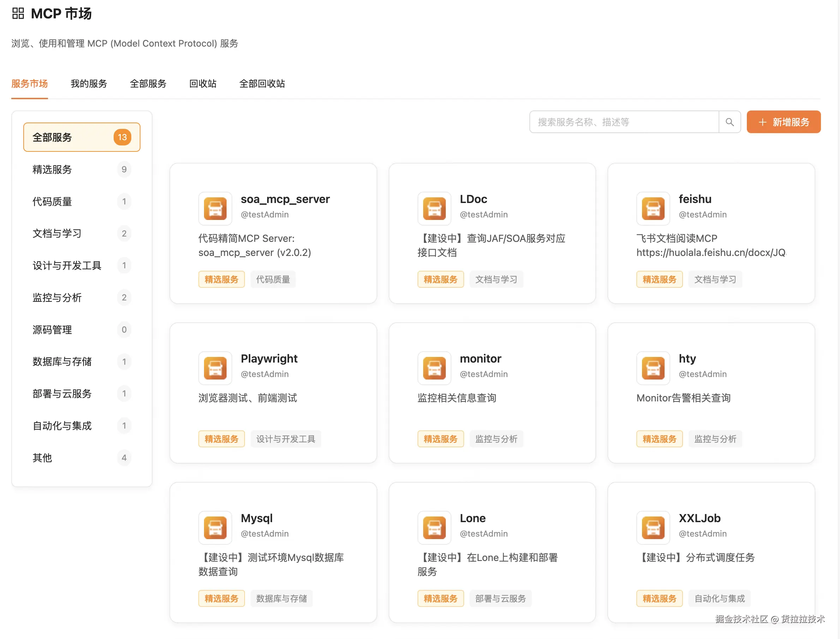Click the MCP 市场 grid icon
This screenshot has width=840, height=639.
(18, 14)
